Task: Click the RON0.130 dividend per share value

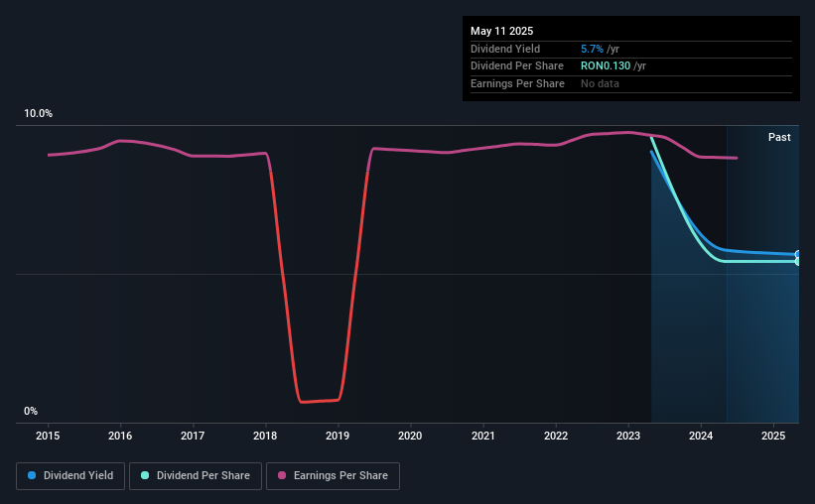Action: coord(606,66)
